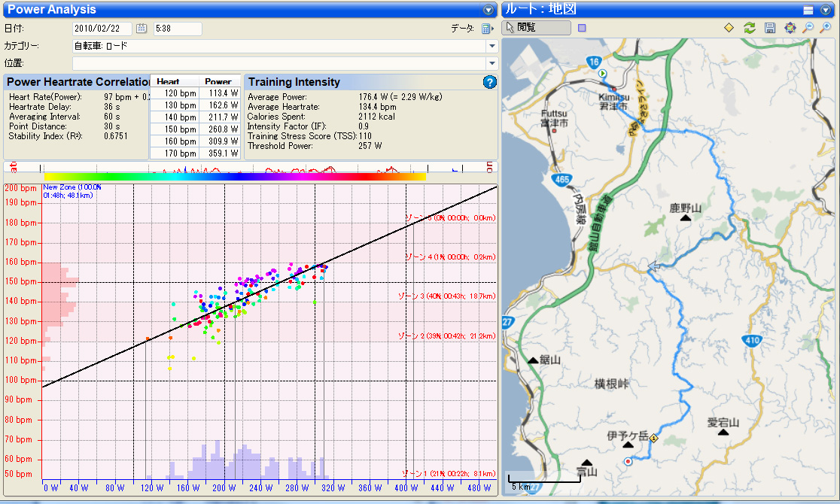Click the yellow diamond marker icon

click(x=729, y=28)
